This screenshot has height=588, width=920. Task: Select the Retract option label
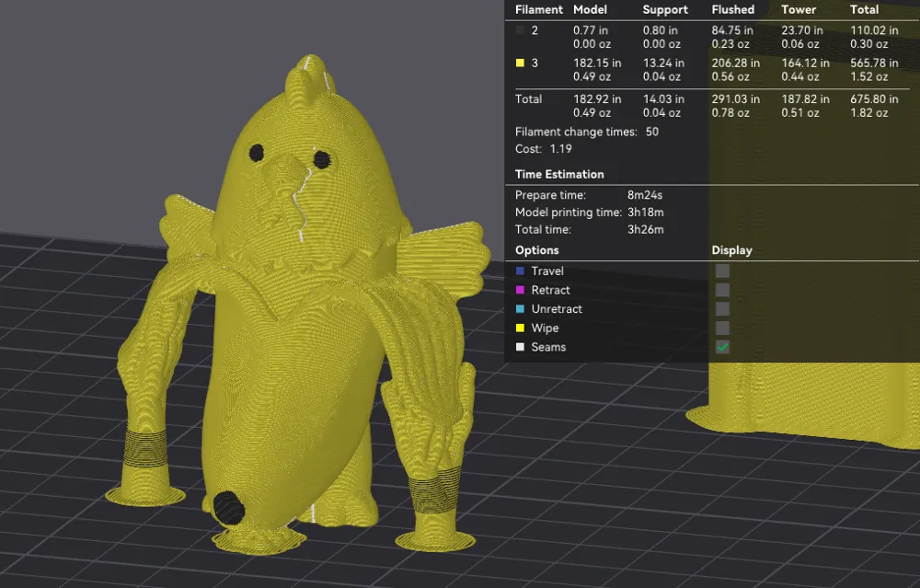(x=550, y=290)
